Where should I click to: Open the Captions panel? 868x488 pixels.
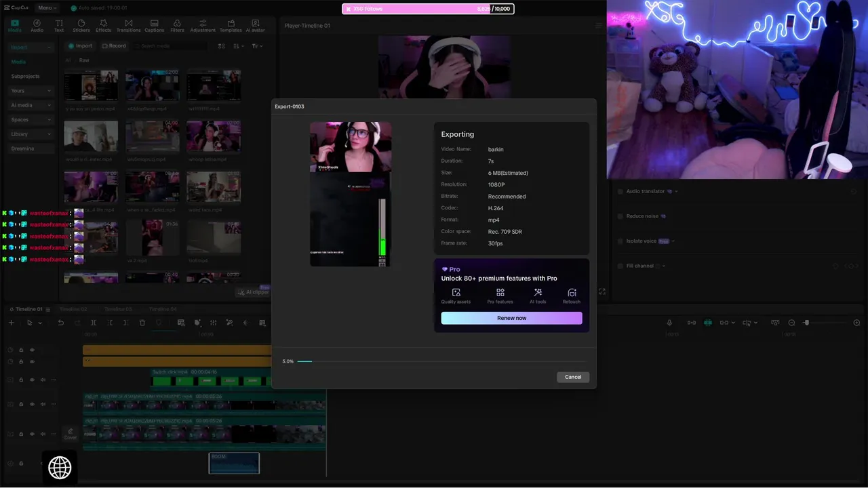point(154,26)
